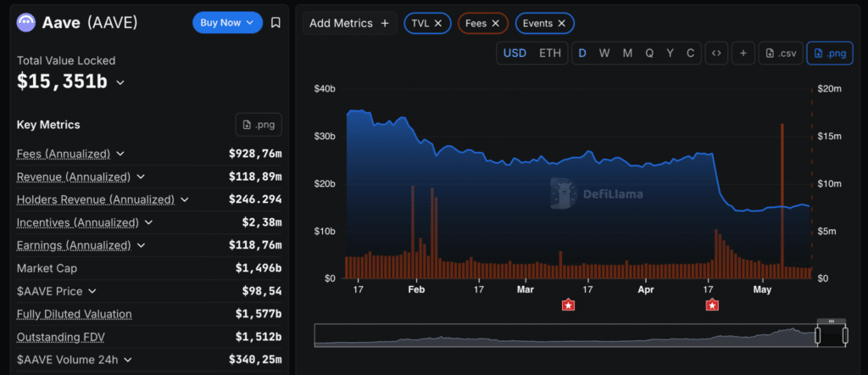Image resolution: width=868 pixels, height=375 pixels.
Task: Click the April 17 event star marker
Action: point(712,305)
